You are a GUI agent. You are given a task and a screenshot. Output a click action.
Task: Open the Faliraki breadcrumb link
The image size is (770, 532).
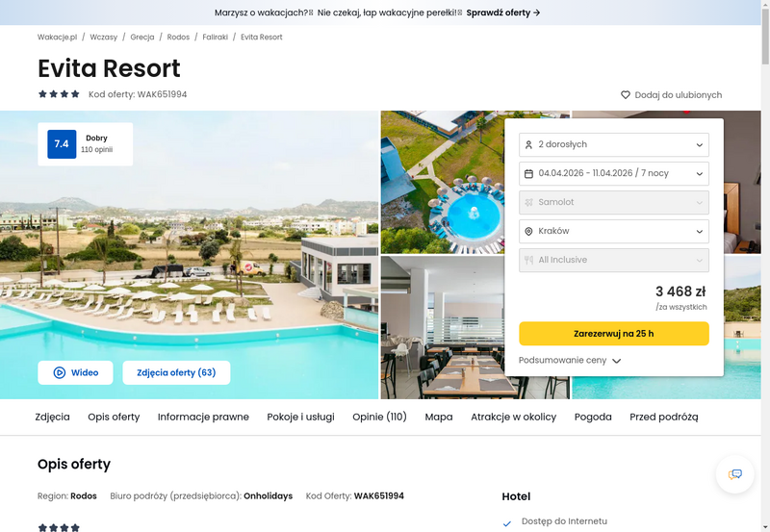[215, 37]
